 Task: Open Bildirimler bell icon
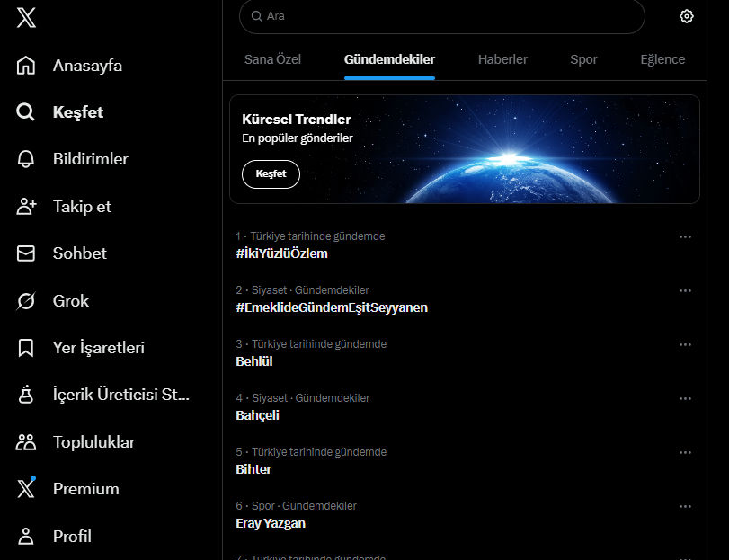pos(26,159)
